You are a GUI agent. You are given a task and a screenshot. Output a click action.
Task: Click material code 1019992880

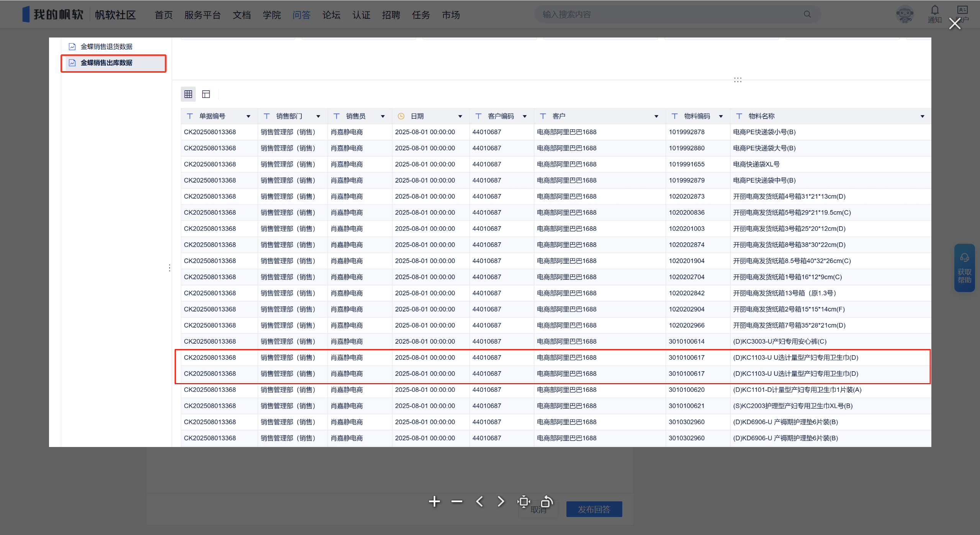[x=686, y=148]
